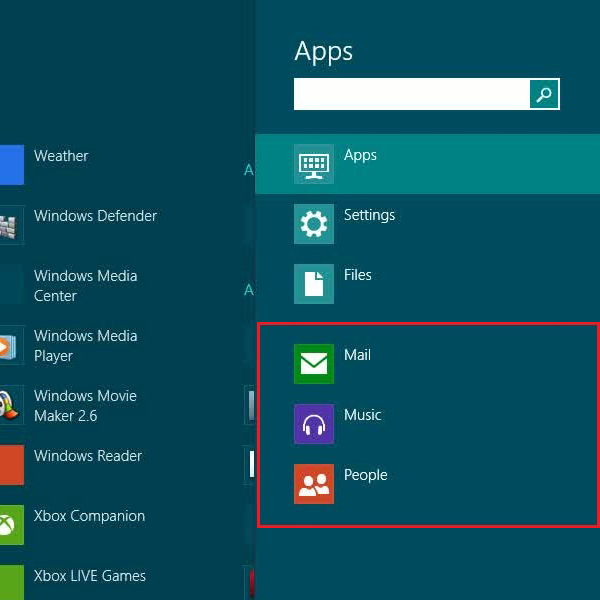Click the Windows Movie Maker icon
The height and width of the screenshot is (600, 600).
[x=11, y=405]
